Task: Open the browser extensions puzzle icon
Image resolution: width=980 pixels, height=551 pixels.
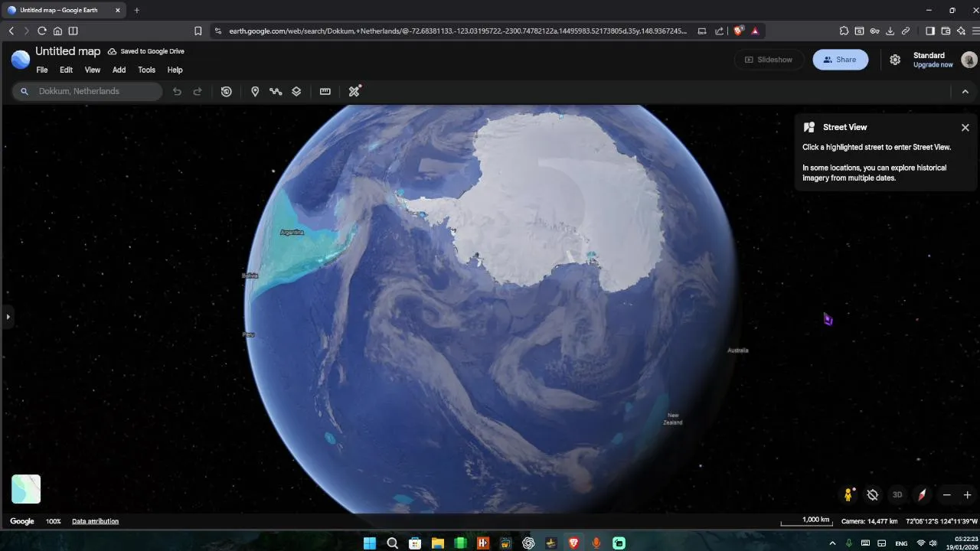Action: coord(844,31)
